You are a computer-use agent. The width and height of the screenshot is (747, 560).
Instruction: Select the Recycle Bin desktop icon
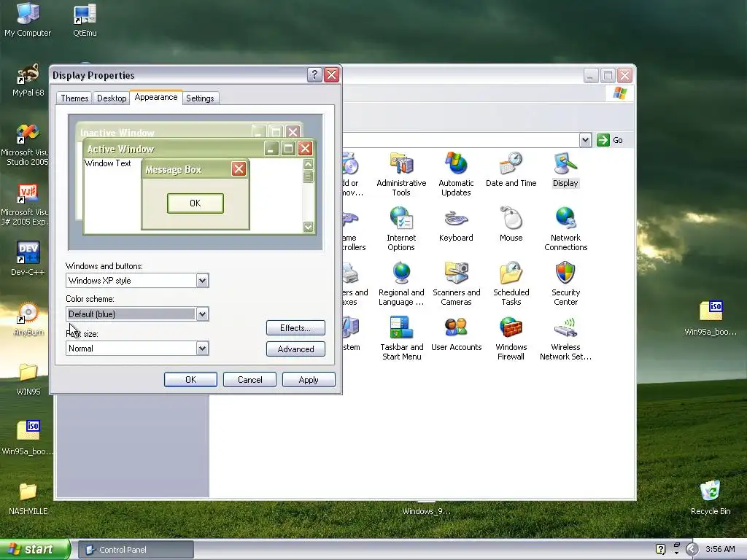pyautogui.click(x=711, y=497)
